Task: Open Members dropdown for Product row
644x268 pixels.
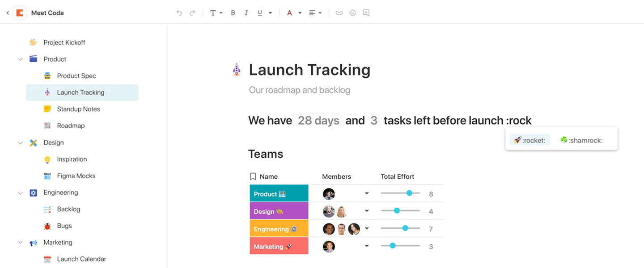Action: click(x=367, y=193)
